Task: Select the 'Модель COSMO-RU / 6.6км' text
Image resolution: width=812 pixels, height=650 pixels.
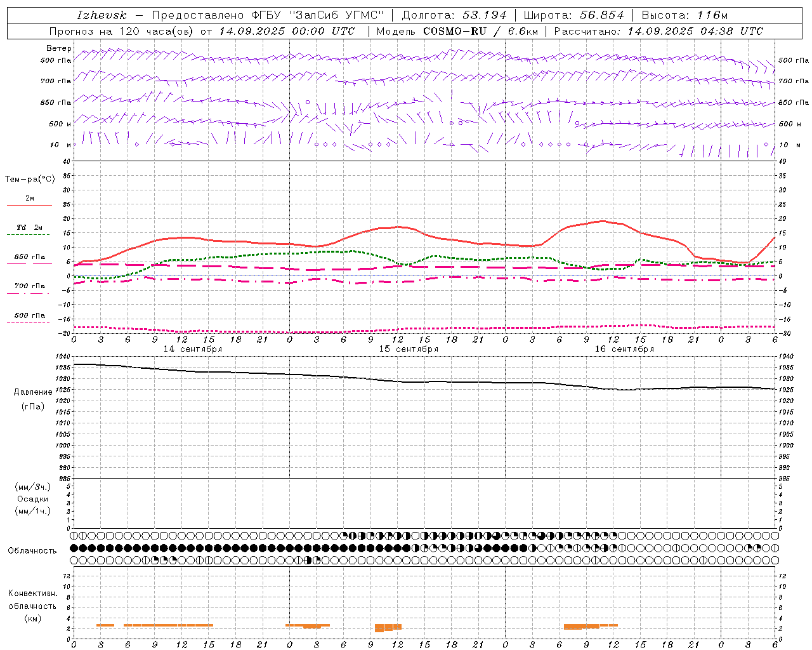Action: pos(457,31)
